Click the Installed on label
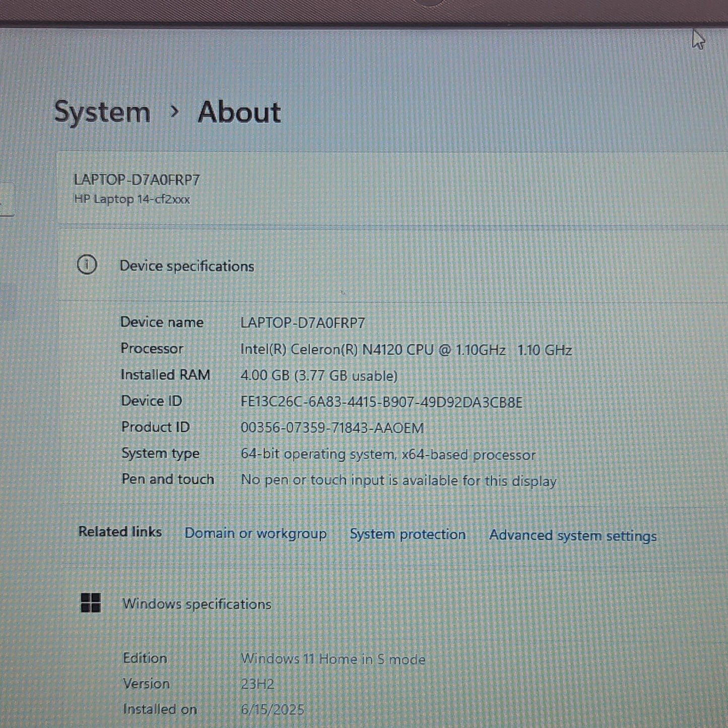Image resolution: width=728 pixels, height=728 pixels. 160,709
